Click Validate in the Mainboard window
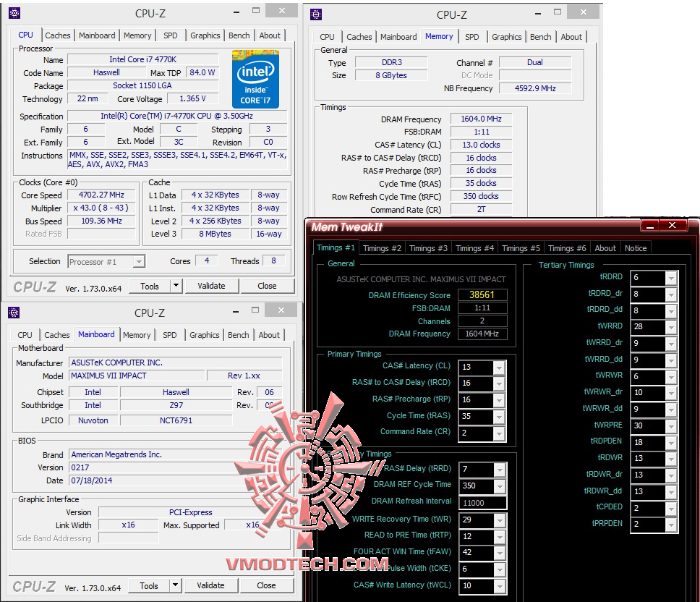 pos(210,585)
